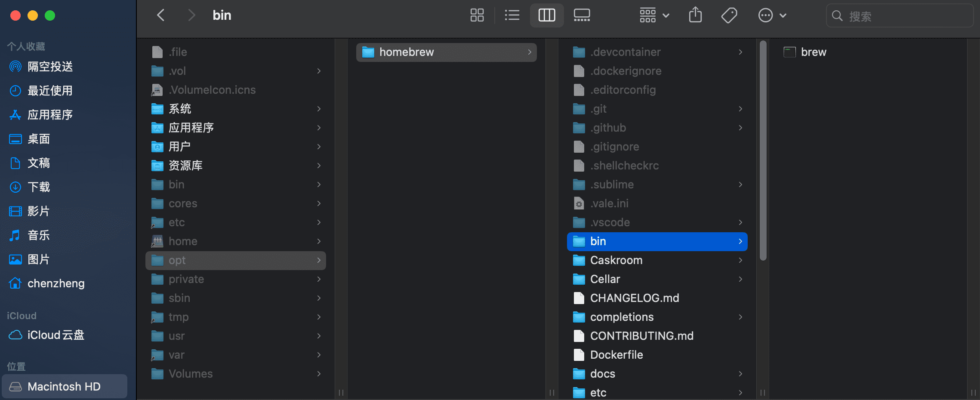This screenshot has height=400, width=980.
Task: Click the brew executable icon
Action: tap(790, 52)
